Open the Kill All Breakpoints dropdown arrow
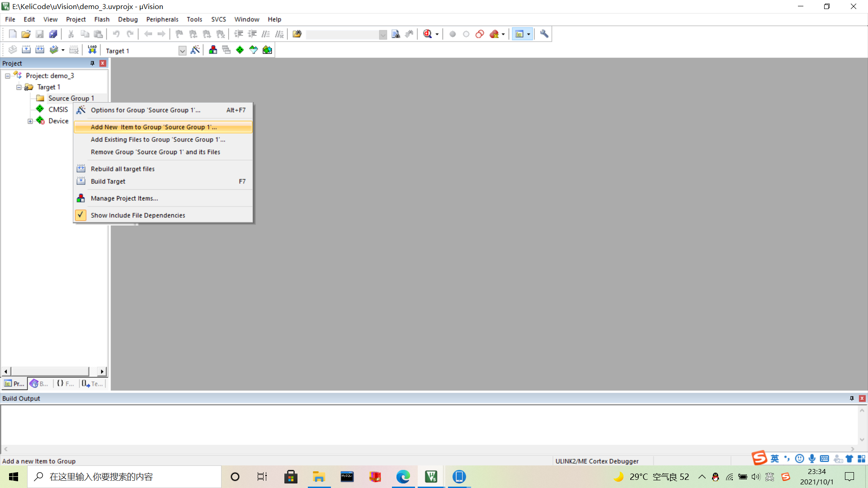The image size is (868, 488). 503,34
